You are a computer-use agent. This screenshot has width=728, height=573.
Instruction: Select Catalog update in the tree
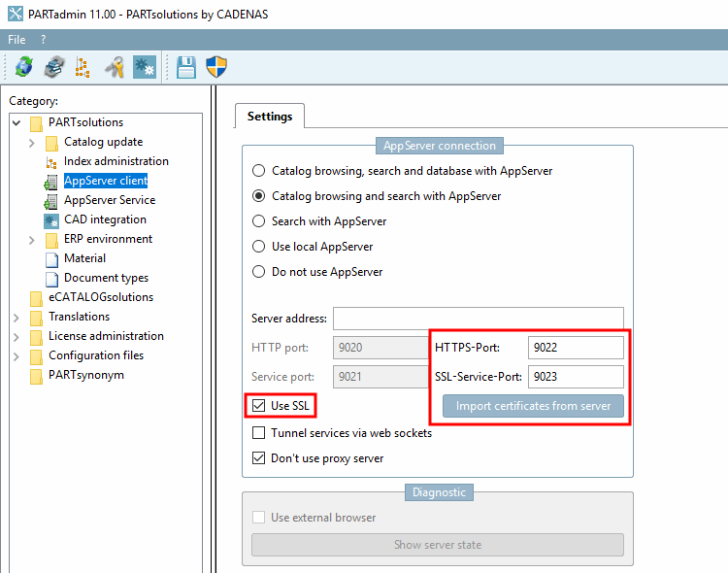(x=103, y=142)
